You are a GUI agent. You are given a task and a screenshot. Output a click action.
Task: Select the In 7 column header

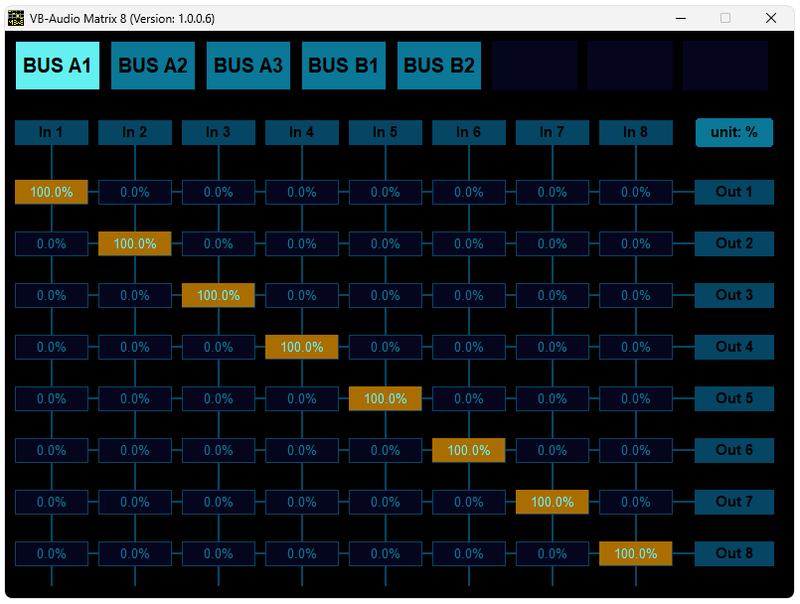[553, 133]
